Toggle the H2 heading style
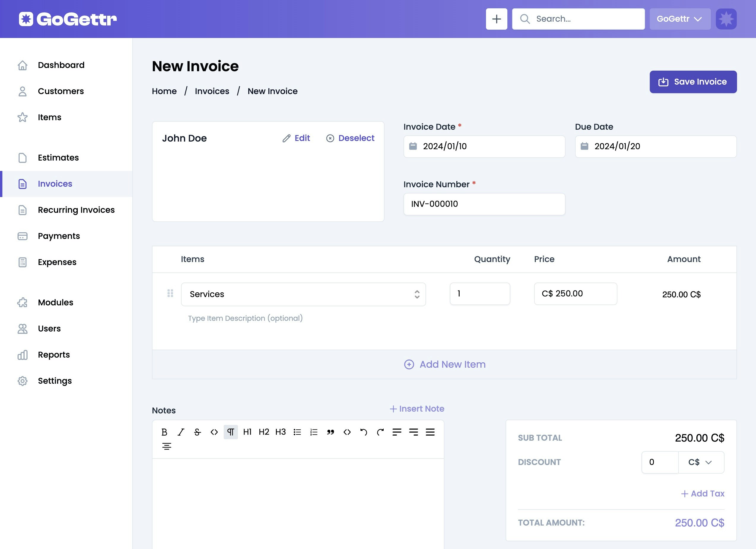The height and width of the screenshot is (549, 756). click(x=264, y=432)
